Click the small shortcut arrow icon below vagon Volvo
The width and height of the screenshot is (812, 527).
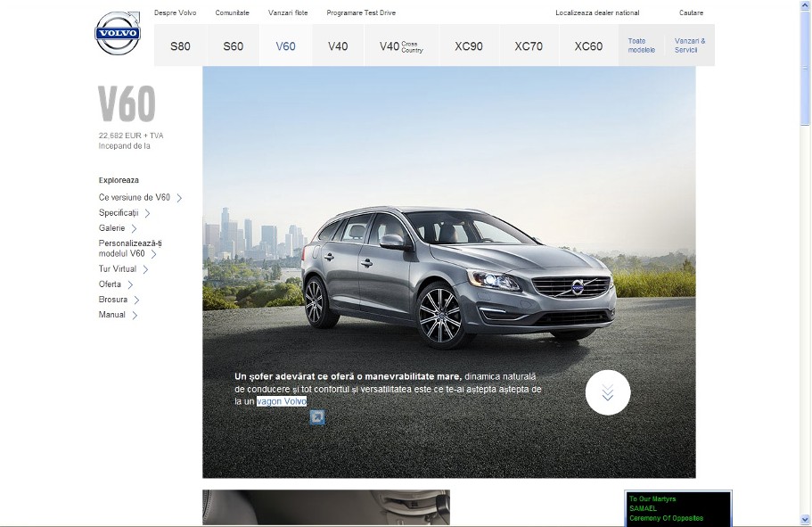pyautogui.click(x=317, y=417)
